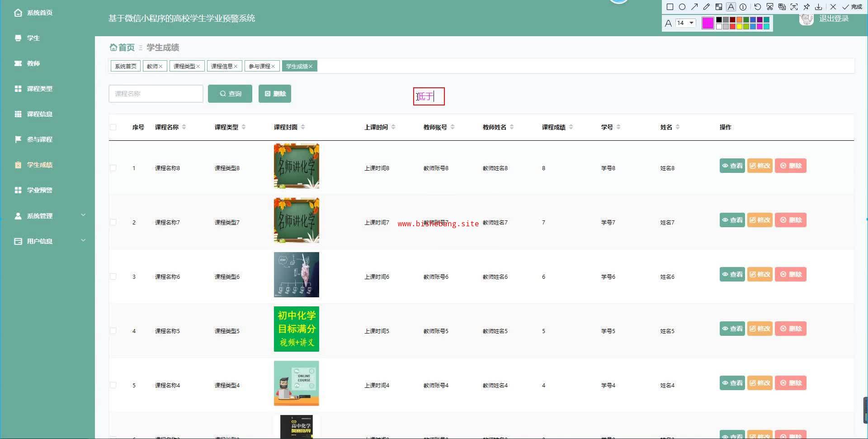Click 修改 for row 课程名称7

click(x=760, y=220)
